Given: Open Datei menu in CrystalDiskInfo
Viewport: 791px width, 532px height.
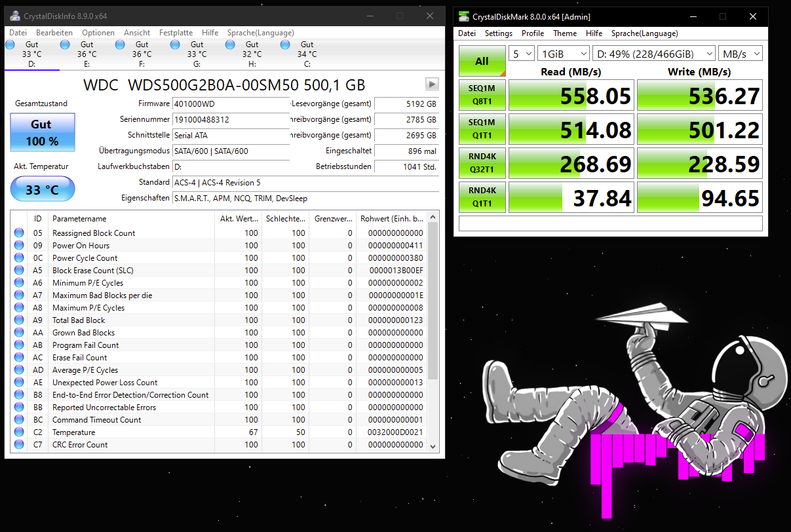Looking at the screenshot, I should click(x=18, y=33).
